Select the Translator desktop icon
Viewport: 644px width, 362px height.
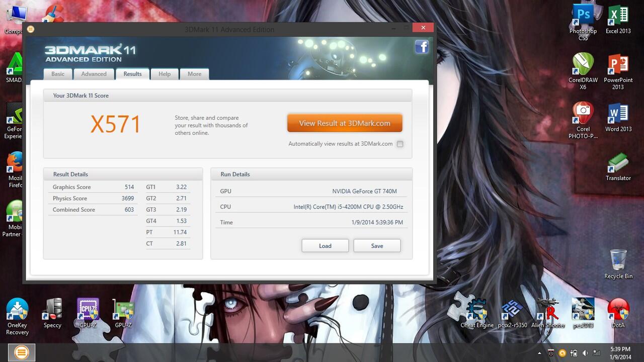(618, 167)
